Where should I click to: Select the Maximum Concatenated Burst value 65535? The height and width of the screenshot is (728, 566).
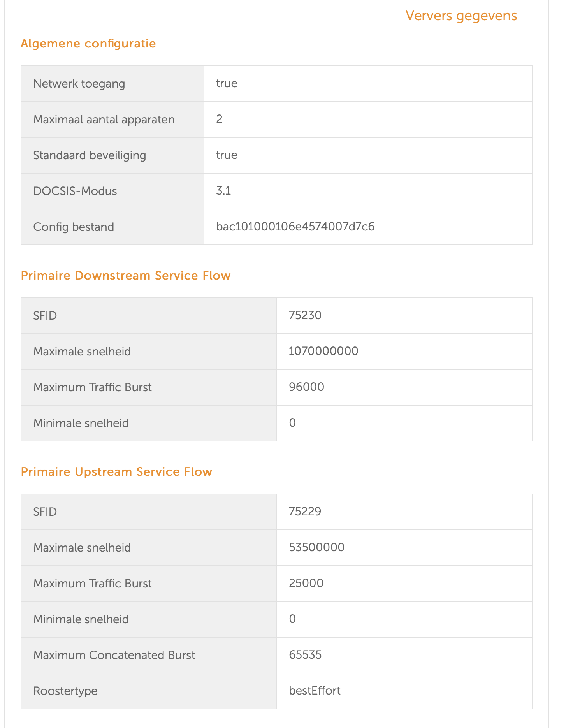(x=305, y=655)
